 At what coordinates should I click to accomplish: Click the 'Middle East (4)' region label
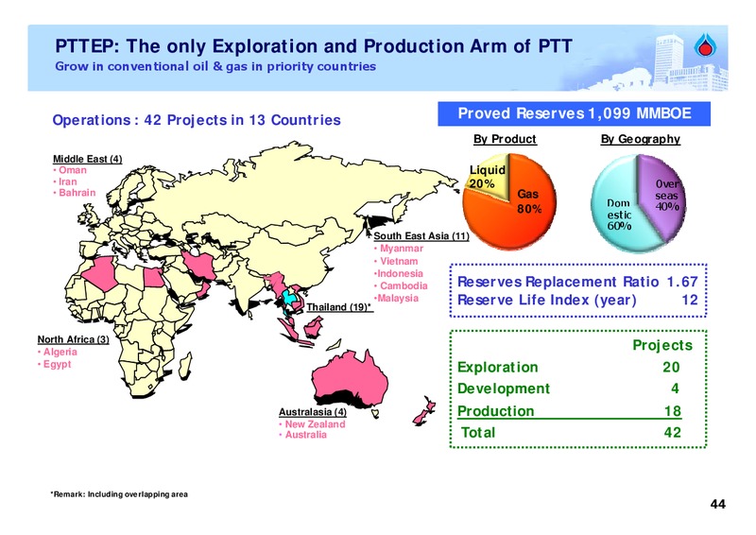[x=87, y=159]
